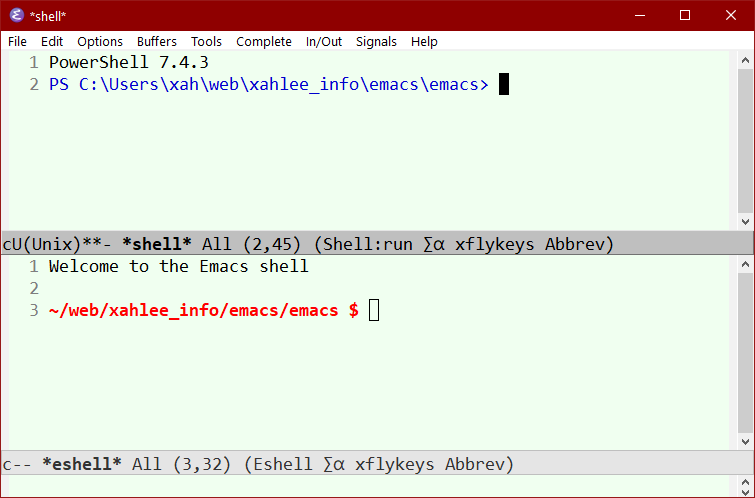Image resolution: width=755 pixels, height=498 pixels.
Task: Click Shell:run mode indicator in mode line
Action: point(368,244)
